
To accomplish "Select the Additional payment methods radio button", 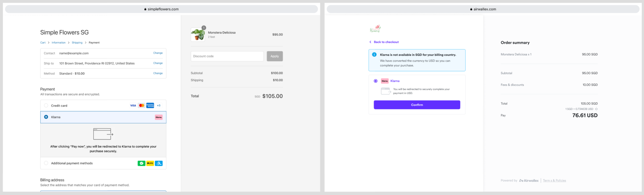I will [x=46, y=163].
